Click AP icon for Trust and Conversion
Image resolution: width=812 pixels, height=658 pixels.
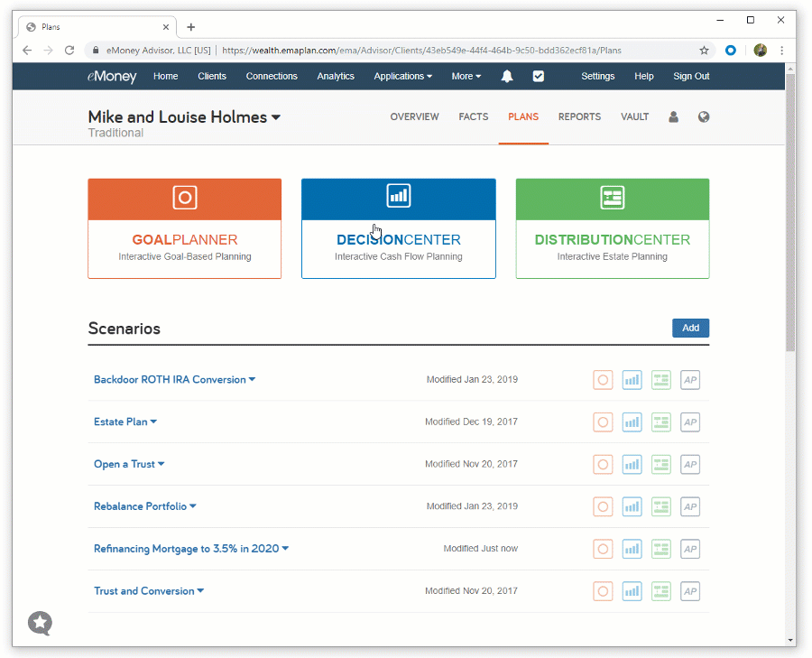[x=690, y=591]
